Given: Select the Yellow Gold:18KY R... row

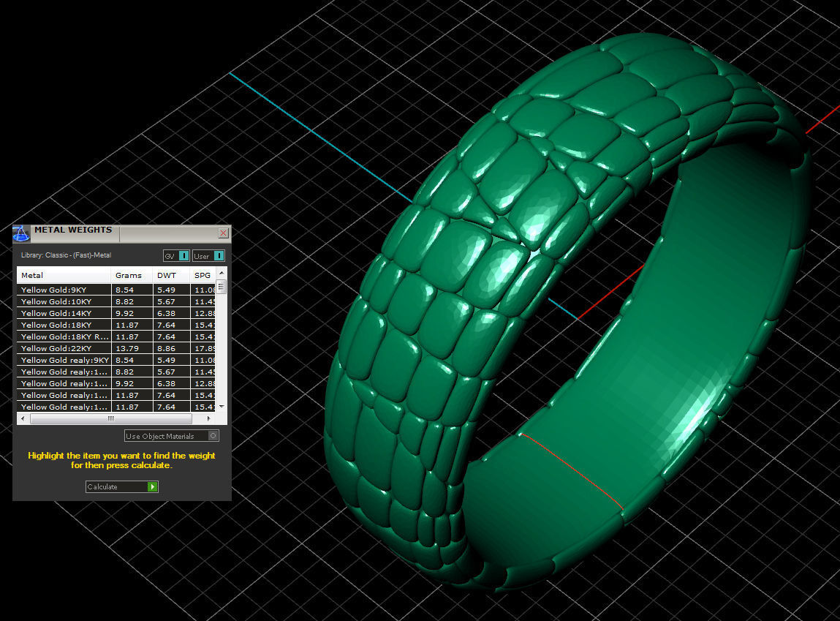Looking at the screenshot, I should 116,337.
